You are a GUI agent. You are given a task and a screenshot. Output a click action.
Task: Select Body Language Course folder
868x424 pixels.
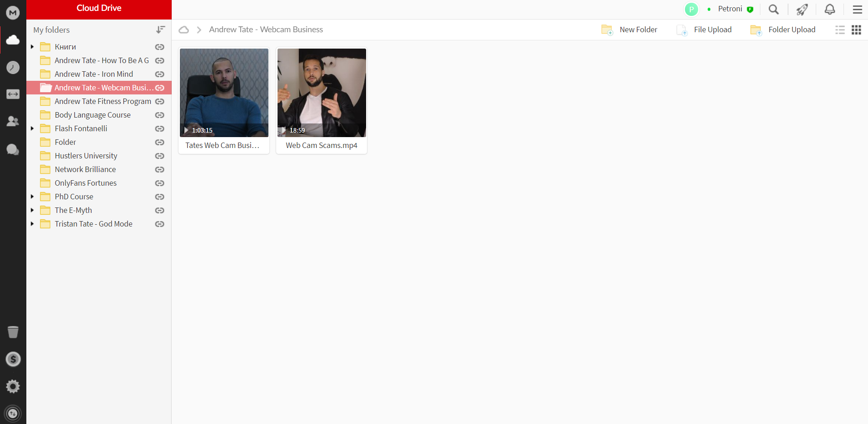coord(99,115)
